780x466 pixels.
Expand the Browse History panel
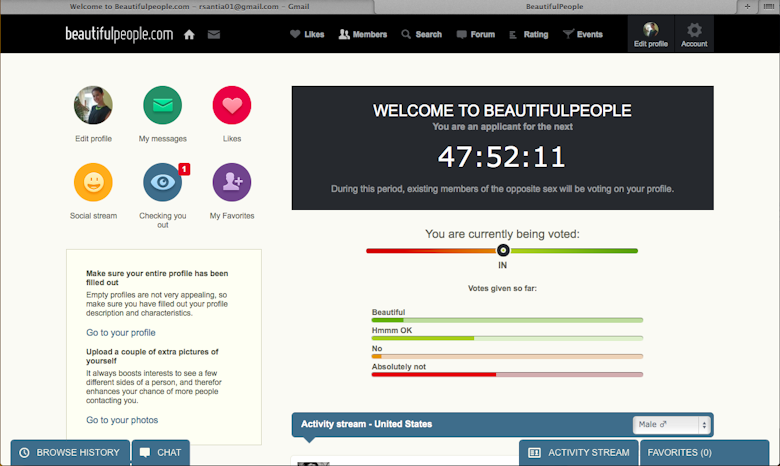pyautogui.click(x=70, y=453)
